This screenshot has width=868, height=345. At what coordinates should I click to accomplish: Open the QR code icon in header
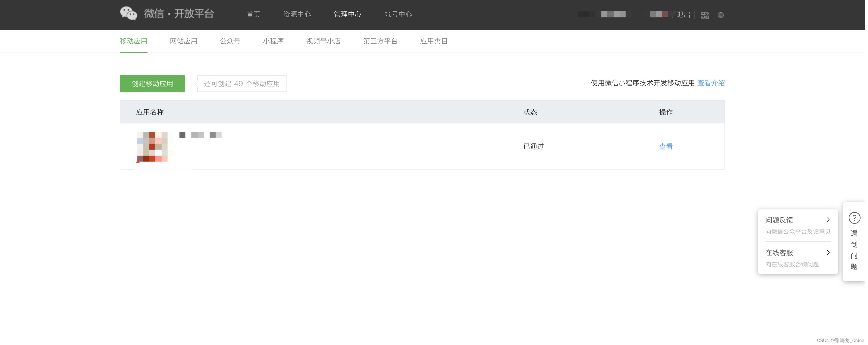tap(705, 15)
